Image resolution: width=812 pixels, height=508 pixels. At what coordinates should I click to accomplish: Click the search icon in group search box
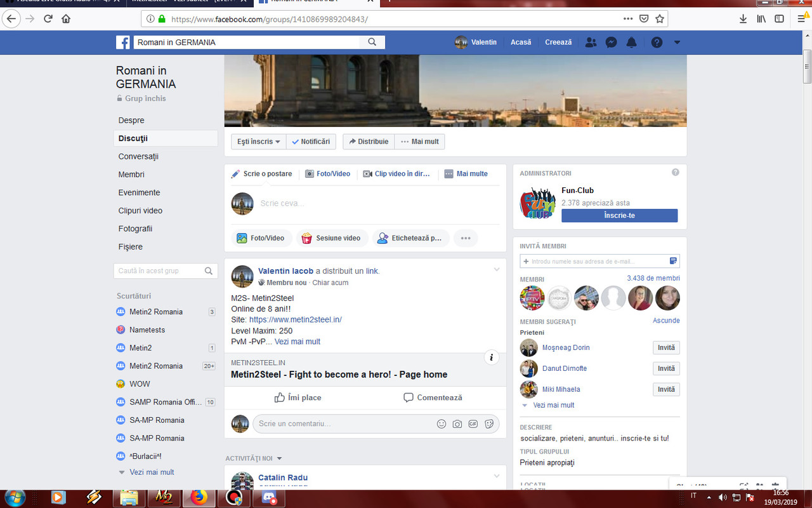point(208,271)
